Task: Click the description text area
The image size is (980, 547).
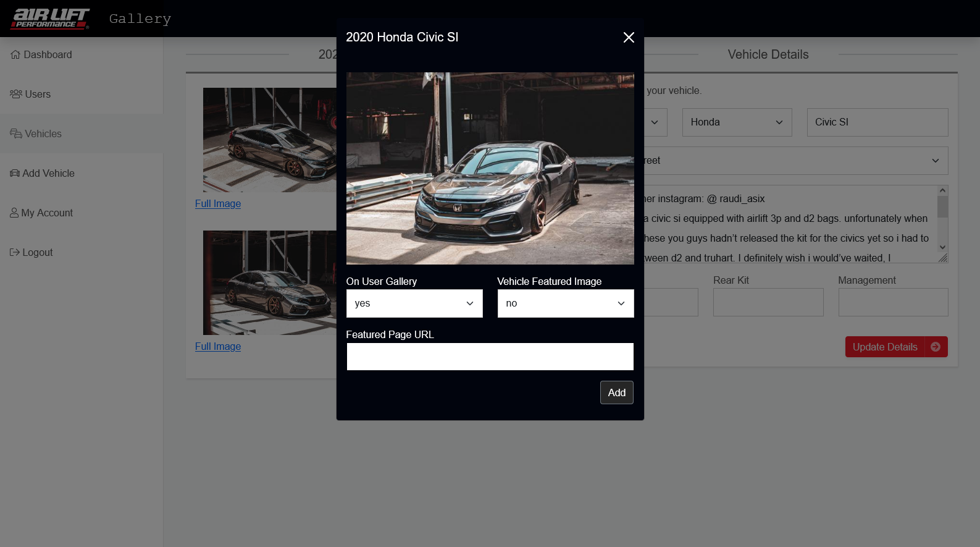Action: pos(790,224)
